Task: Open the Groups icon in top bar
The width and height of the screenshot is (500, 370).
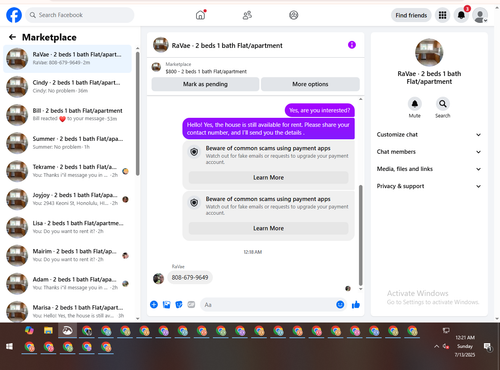Action: pyautogui.click(x=294, y=15)
